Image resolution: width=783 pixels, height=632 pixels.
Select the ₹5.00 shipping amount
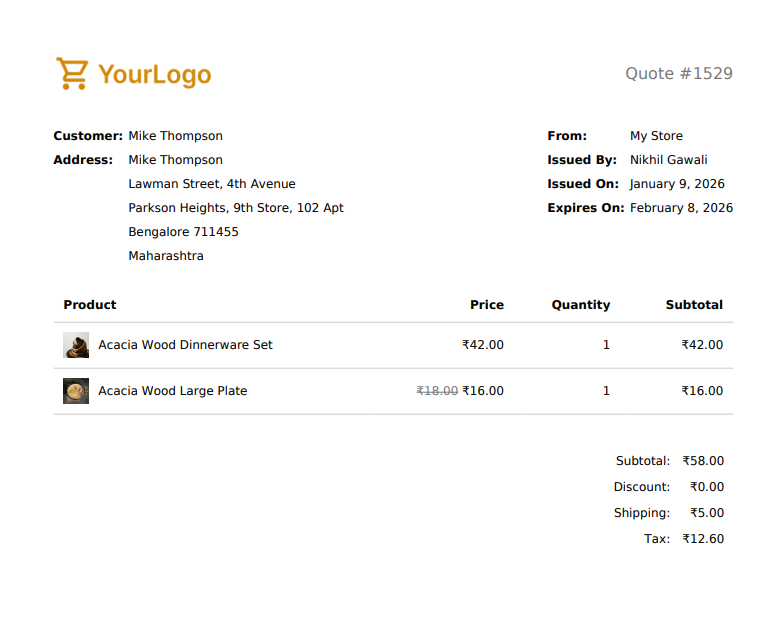pos(707,513)
